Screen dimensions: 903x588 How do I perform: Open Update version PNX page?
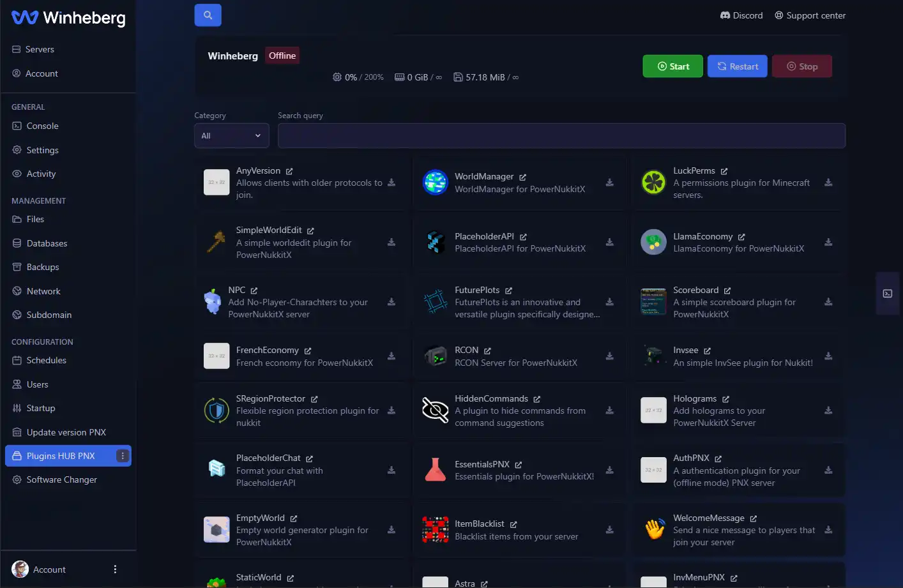coord(68,432)
